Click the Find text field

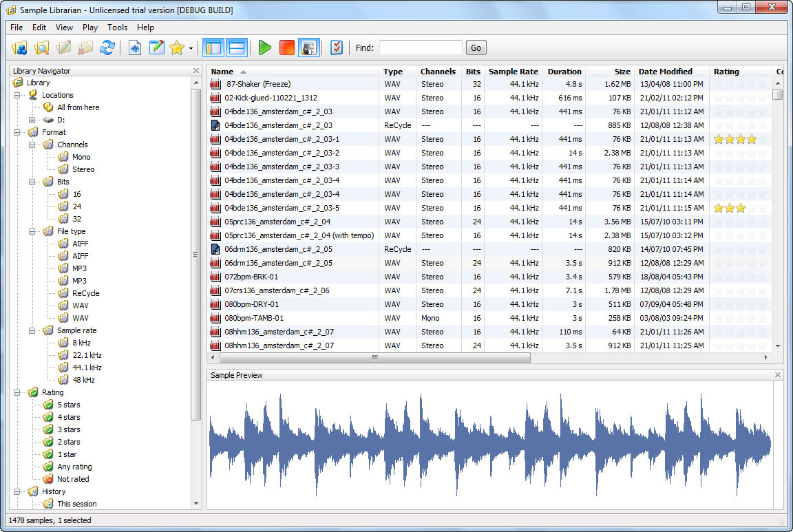[x=421, y=48]
